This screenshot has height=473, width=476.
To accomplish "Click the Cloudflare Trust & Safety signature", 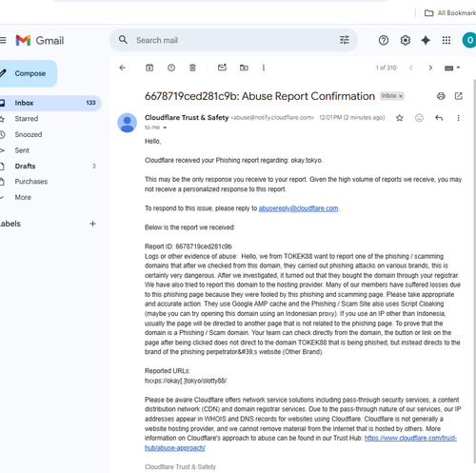I will 180,466.
